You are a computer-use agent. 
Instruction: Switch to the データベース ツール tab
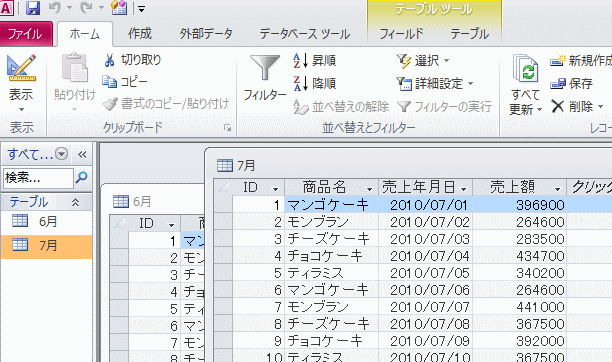tap(305, 34)
